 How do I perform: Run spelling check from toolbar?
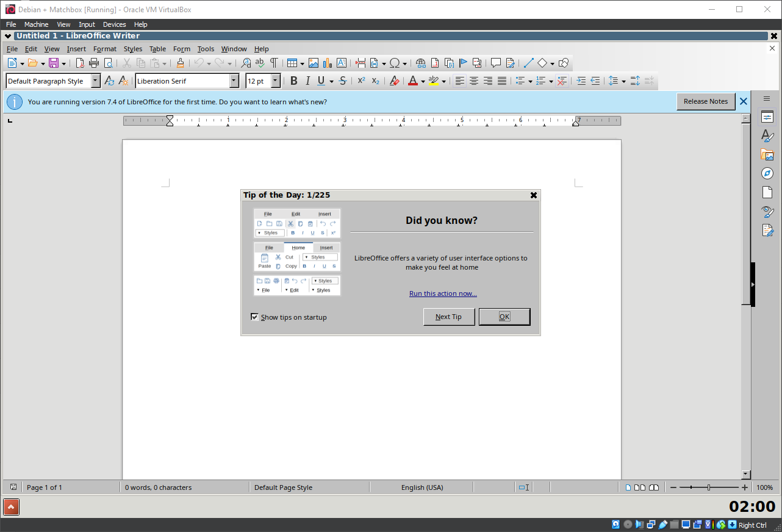tap(259, 62)
